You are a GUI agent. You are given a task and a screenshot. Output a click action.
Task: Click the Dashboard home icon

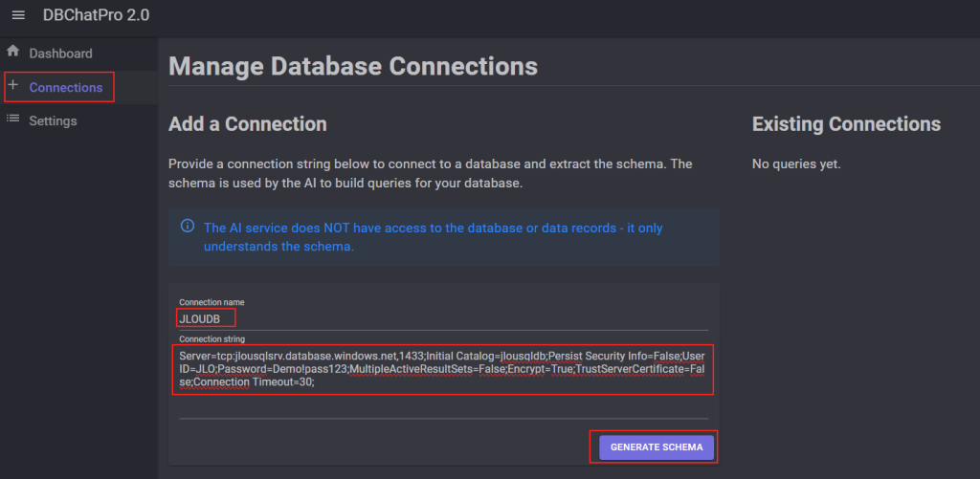click(x=12, y=52)
